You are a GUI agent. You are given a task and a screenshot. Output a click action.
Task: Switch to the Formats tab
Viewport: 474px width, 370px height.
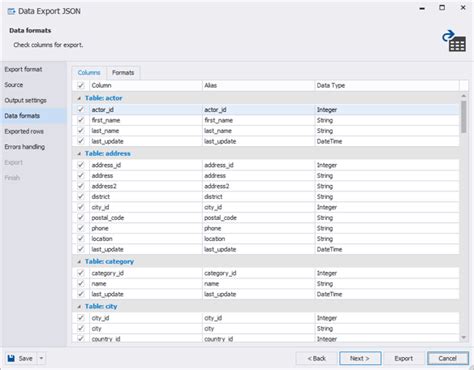pos(123,73)
